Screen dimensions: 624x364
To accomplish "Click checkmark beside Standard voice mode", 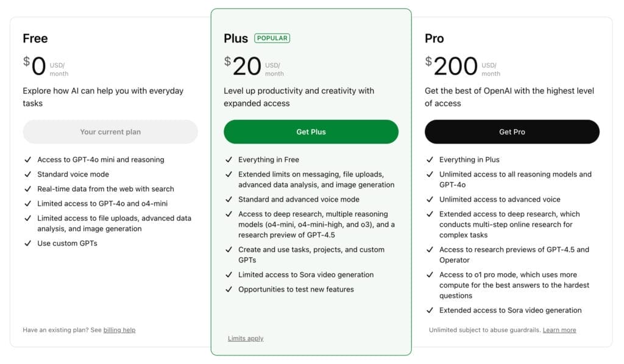I will point(28,174).
